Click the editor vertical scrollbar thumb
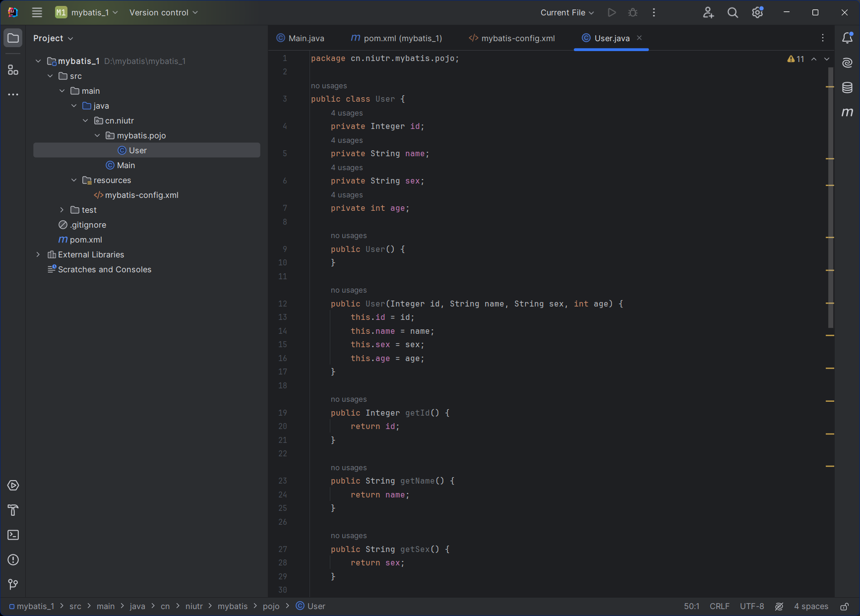 click(830, 198)
